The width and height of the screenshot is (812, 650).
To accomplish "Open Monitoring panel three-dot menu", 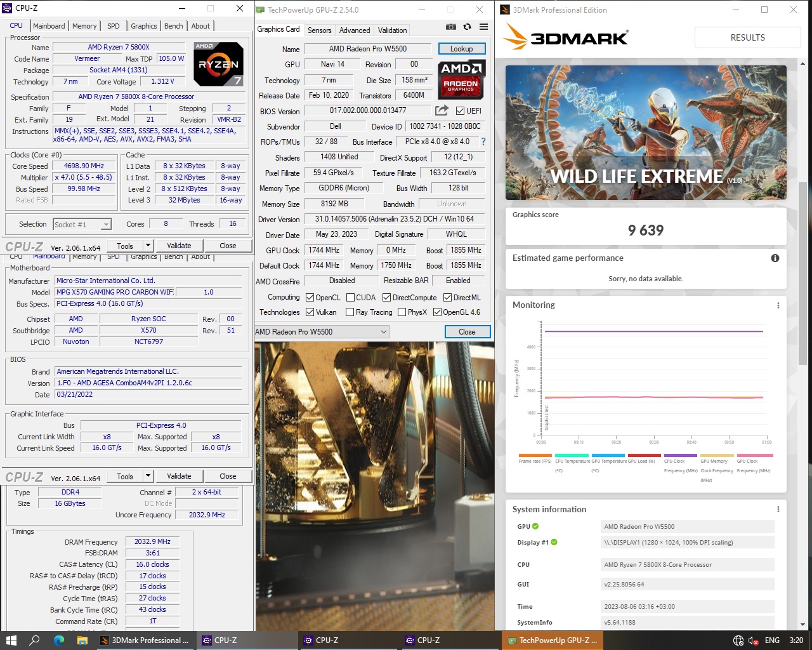I will pos(778,305).
